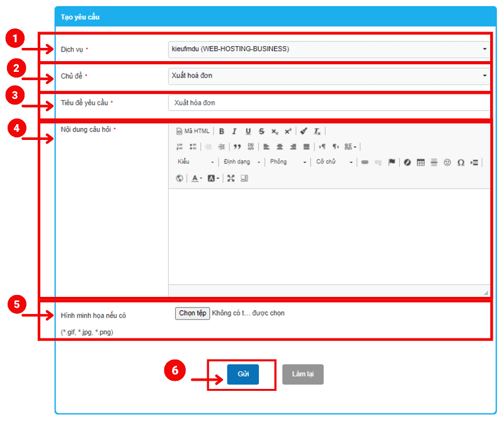Center align text
504x428 pixels.
pos(280,147)
